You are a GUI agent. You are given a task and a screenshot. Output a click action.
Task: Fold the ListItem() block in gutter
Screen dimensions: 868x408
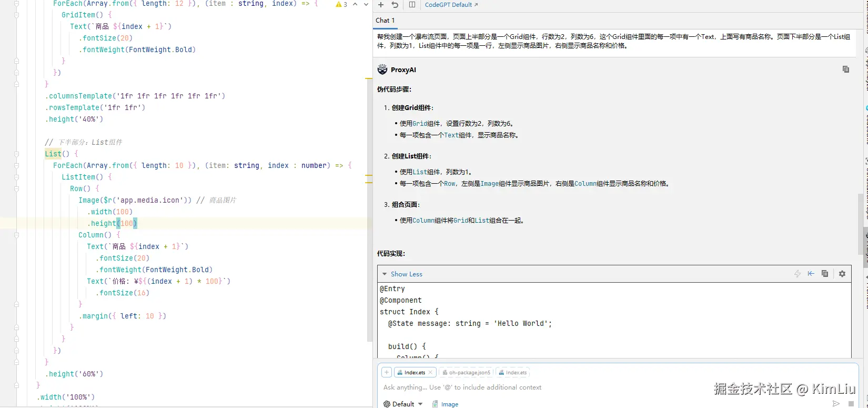(x=17, y=177)
